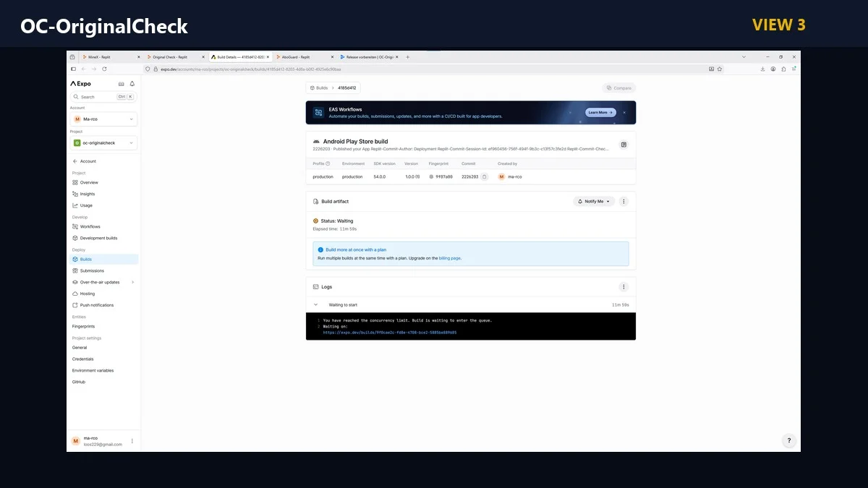Viewport: 868px width, 488px height.
Task: Expand Over-the-air updates in sidebar
Action: pyautogui.click(x=103, y=282)
